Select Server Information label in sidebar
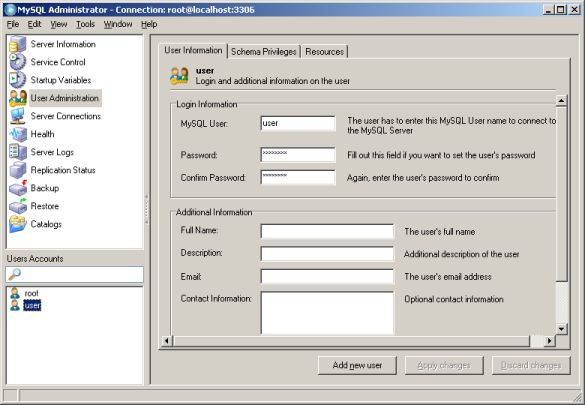Viewport: 585px width, 405px height. point(63,44)
